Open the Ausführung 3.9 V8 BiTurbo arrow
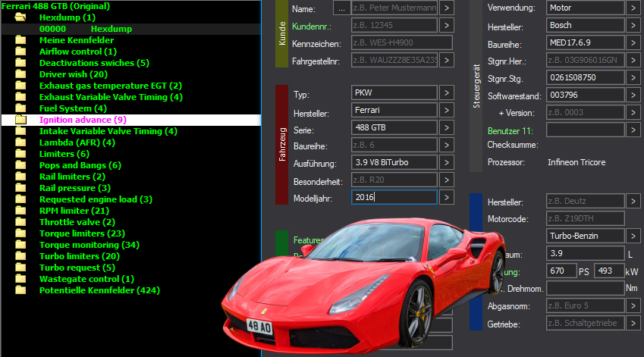Viewport: 644px width, 357px height. (447, 162)
